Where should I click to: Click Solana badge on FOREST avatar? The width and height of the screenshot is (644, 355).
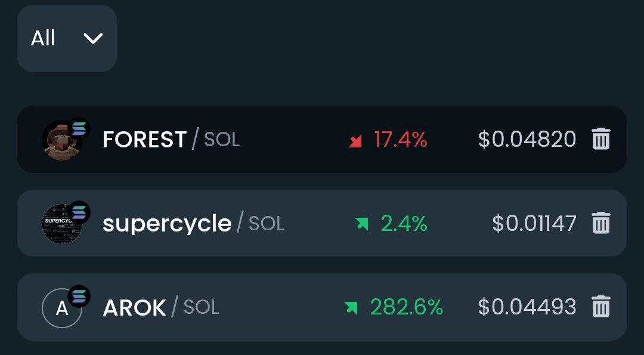point(79,129)
